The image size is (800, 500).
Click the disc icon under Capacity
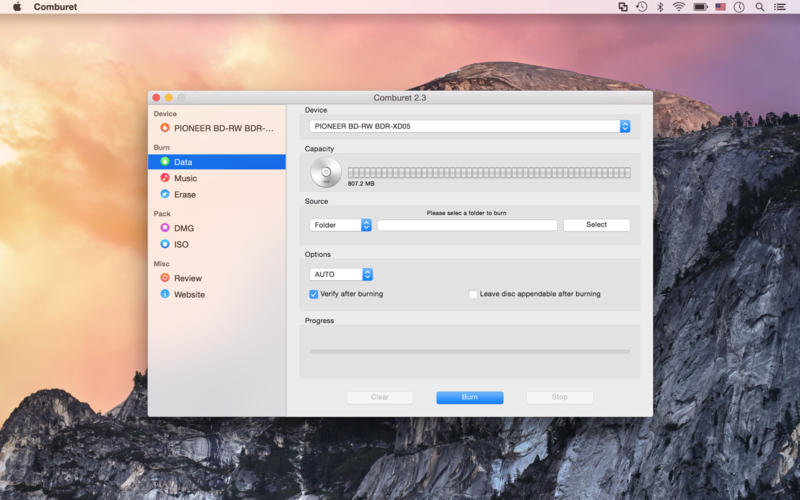pyautogui.click(x=325, y=173)
